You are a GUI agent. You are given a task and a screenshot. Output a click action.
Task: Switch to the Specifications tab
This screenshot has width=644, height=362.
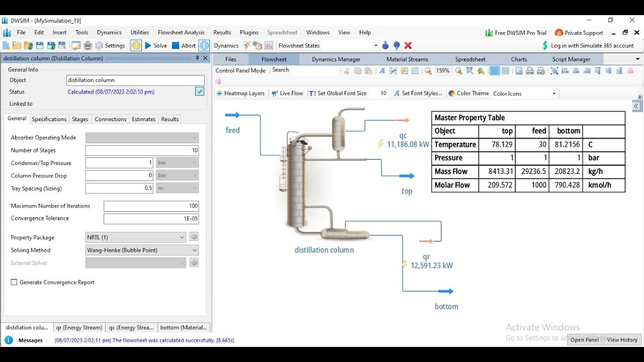[49, 119]
